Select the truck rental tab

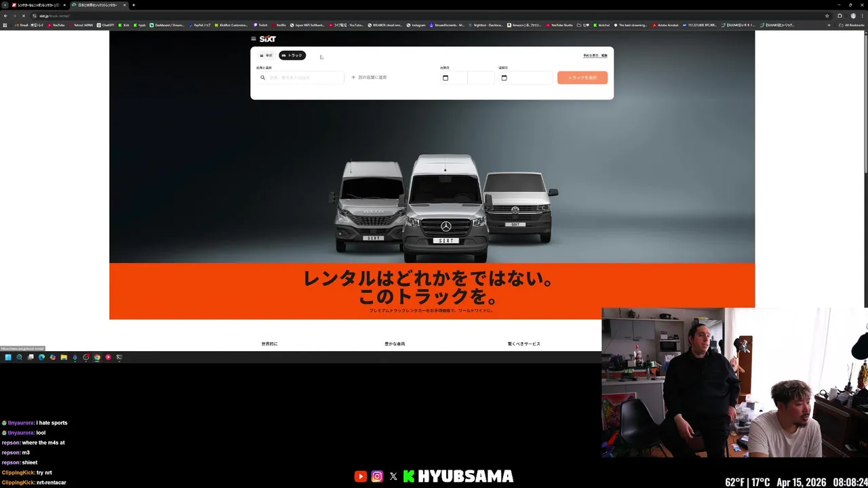tap(292, 56)
